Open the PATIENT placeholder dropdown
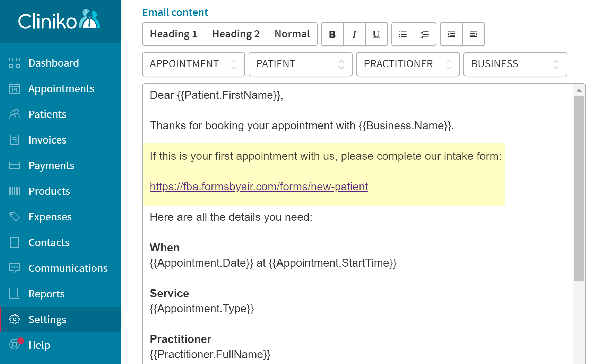Image resolution: width=598 pixels, height=364 pixels. [x=300, y=64]
